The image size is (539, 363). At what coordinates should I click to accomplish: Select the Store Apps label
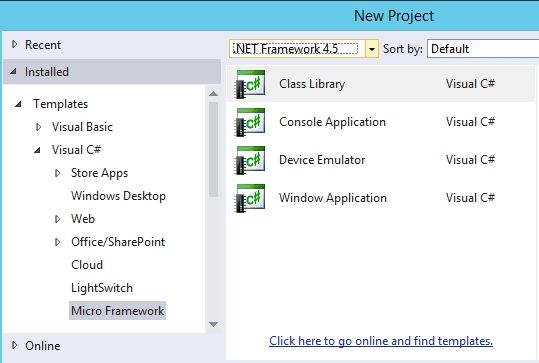pyautogui.click(x=99, y=173)
